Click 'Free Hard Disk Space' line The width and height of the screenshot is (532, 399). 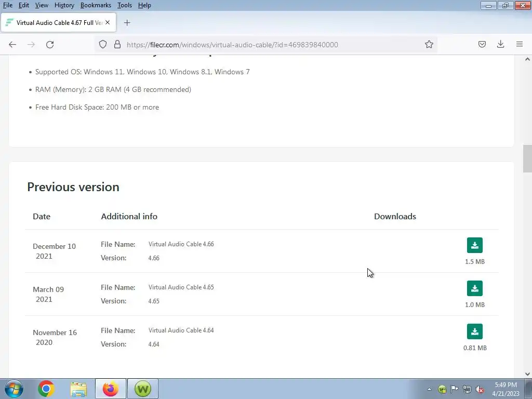click(x=97, y=107)
